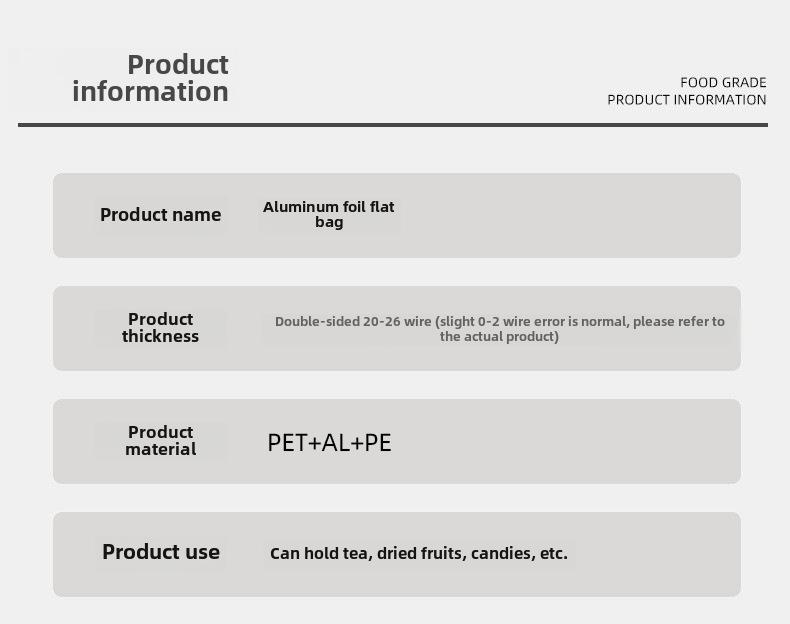Click the word 'material' in third row

pos(161,449)
